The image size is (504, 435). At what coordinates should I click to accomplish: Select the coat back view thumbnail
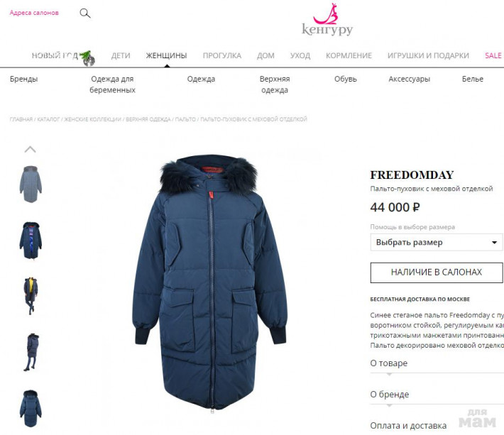tap(31, 408)
